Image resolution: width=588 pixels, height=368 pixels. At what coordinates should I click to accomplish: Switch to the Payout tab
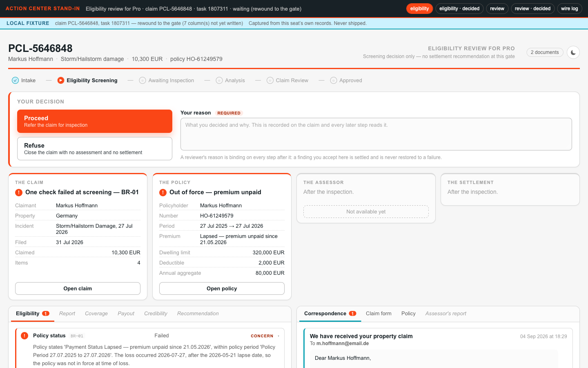[x=126, y=314]
